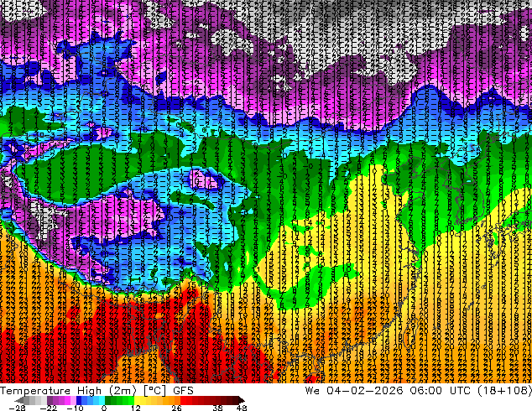
Task: Select the dark green swatch right of the 0 label
Action: [108, 400]
